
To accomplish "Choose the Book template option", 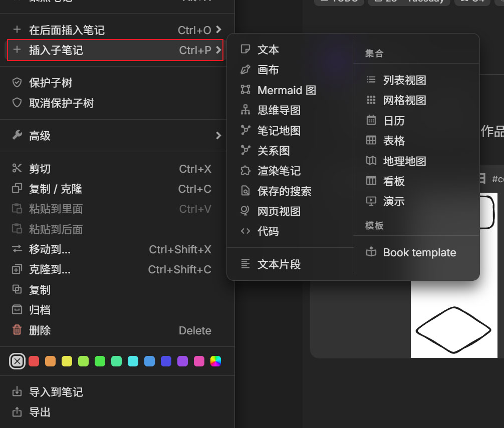I will point(419,252).
